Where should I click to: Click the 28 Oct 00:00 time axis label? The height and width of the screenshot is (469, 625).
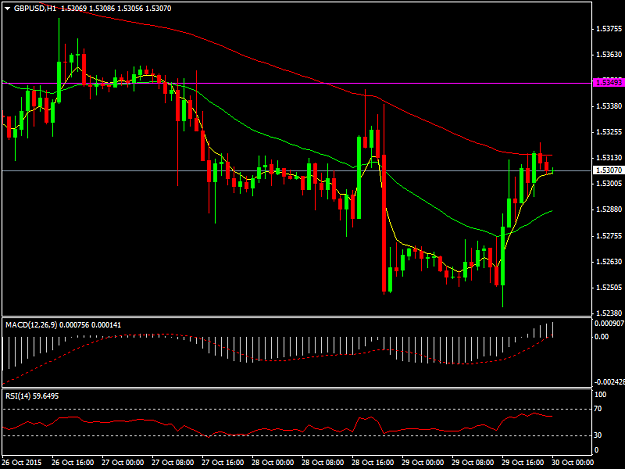(273, 463)
